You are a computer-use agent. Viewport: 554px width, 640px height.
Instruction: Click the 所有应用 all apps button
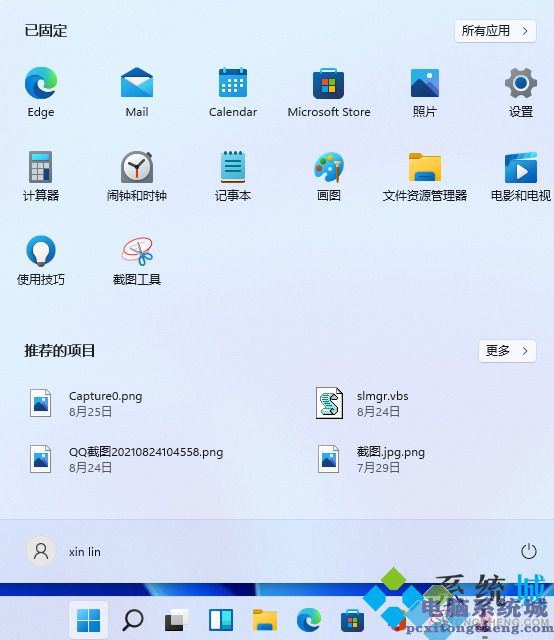coord(495,31)
